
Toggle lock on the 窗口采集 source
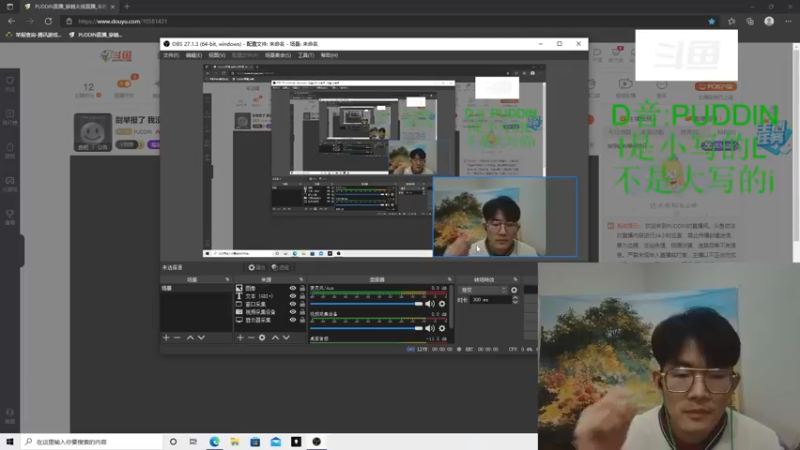pyautogui.click(x=302, y=304)
